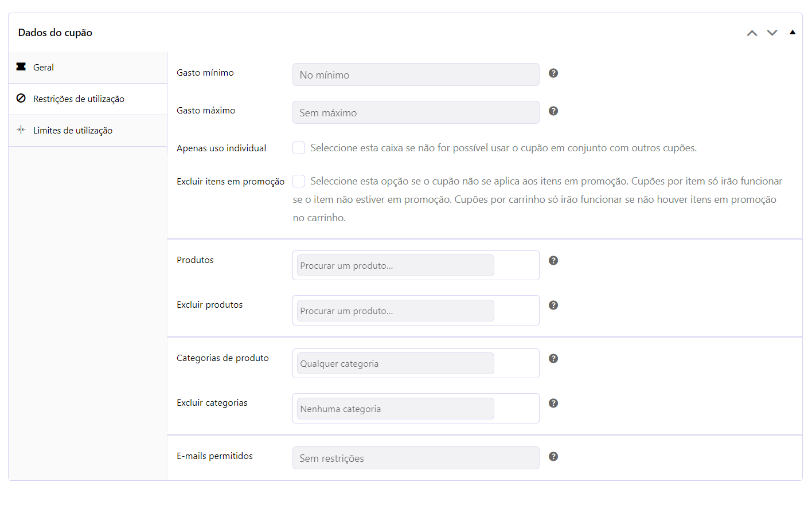Click the E-mails permitidos label

(214, 456)
